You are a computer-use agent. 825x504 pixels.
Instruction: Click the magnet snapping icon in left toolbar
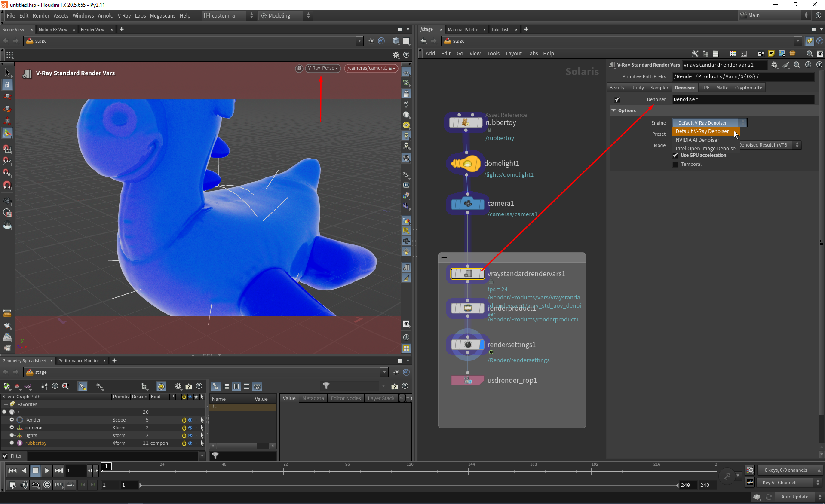pos(7,185)
